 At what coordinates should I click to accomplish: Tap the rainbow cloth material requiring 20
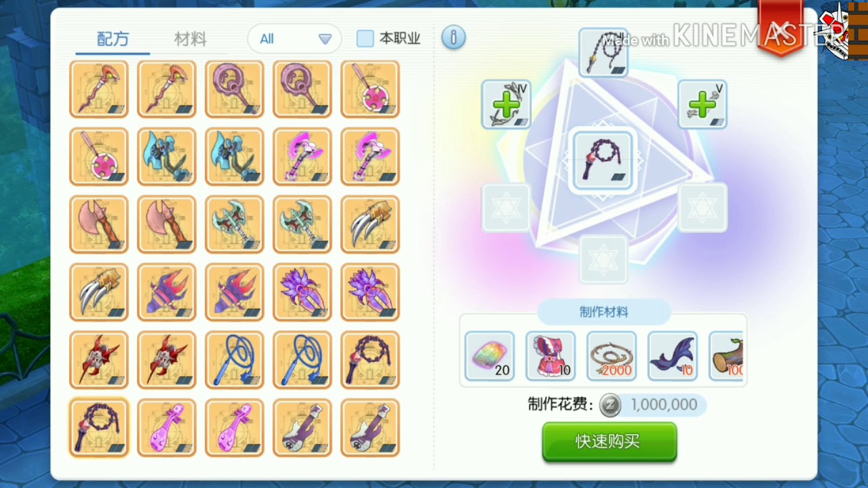[490, 356]
